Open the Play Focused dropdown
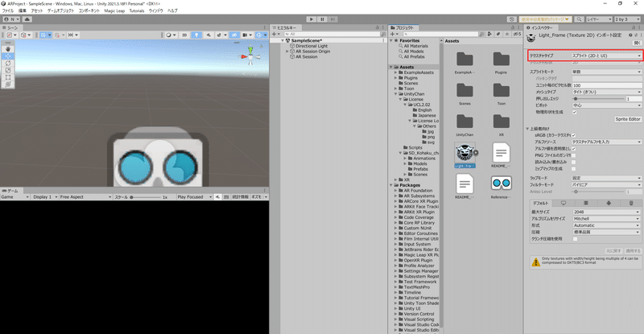The height and width of the screenshot is (334, 644). point(194,197)
